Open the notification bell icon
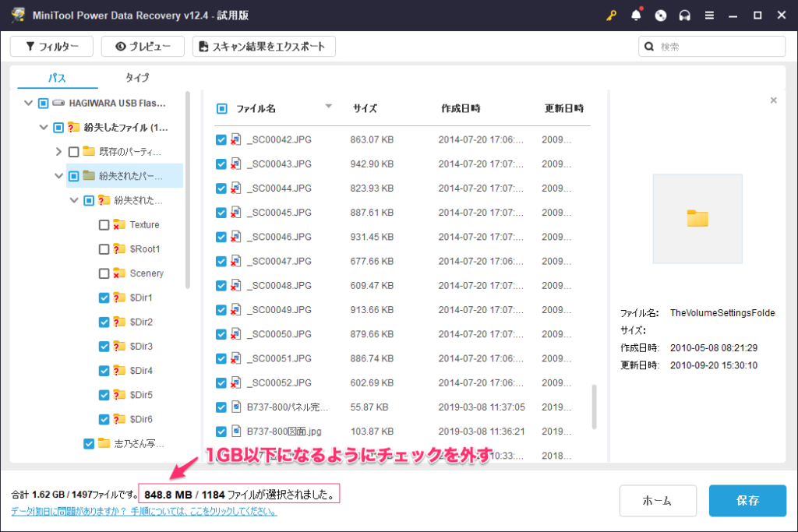Screen dimensions: 798x532 point(637,16)
